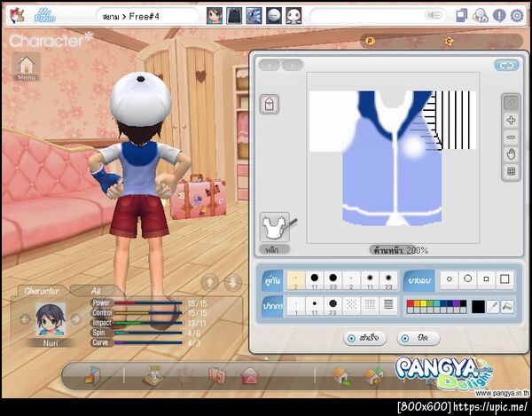The height and width of the screenshot is (416, 532).
Task: Select the large square eraser shape
Action: (505, 279)
